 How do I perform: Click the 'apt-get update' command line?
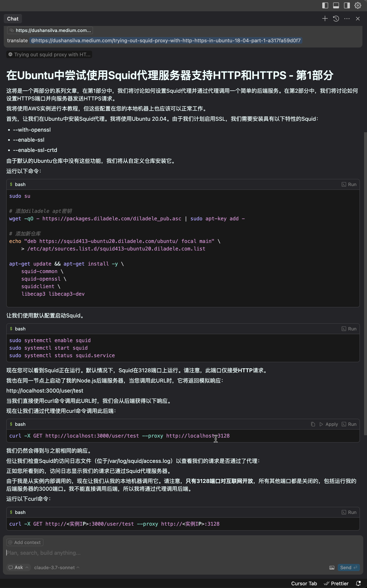click(x=66, y=264)
